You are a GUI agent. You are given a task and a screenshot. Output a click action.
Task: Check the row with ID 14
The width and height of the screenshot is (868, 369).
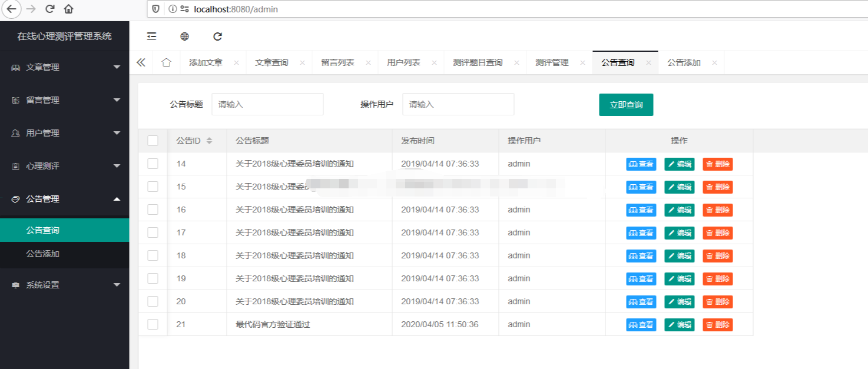[153, 164]
